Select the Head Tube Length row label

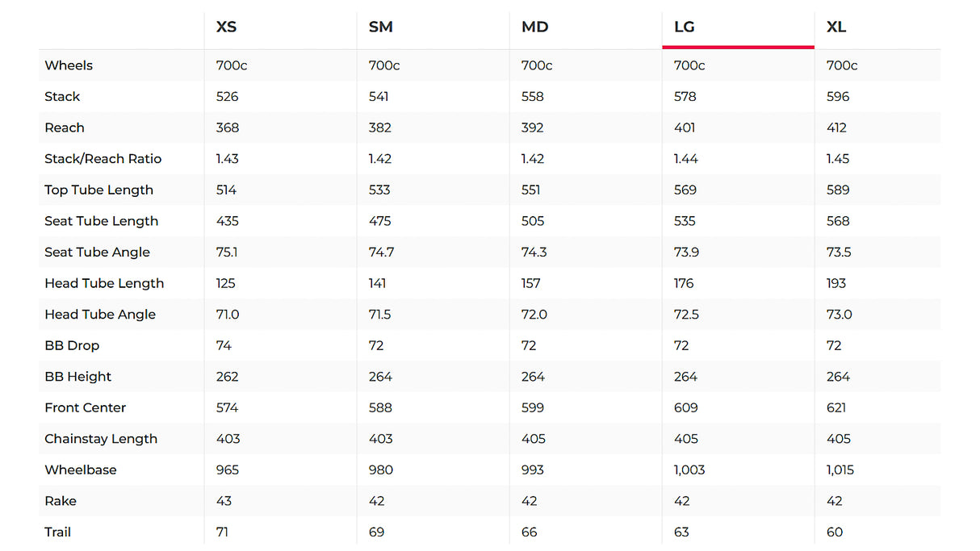[104, 283]
